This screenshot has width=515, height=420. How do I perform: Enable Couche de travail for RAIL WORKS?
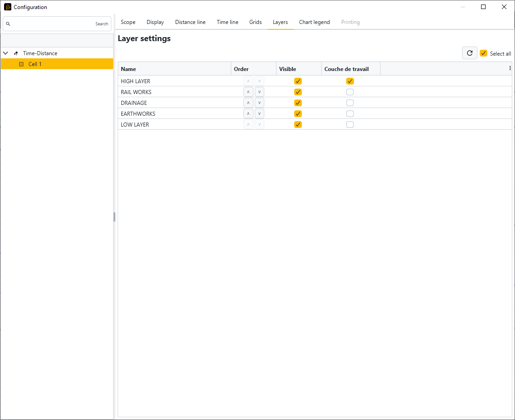350,92
